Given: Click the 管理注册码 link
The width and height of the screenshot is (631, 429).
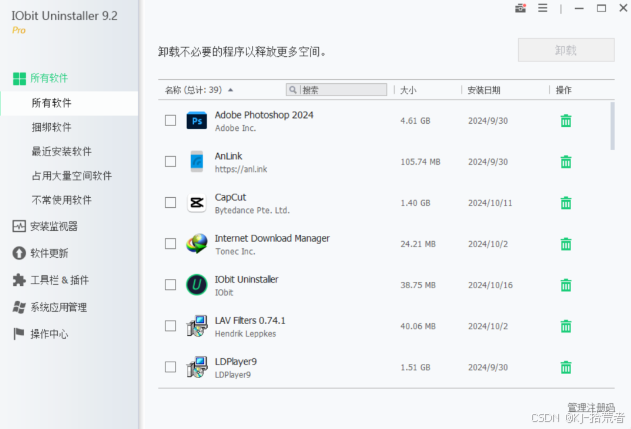Looking at the screenshot, I should click(x=591, y=407).
